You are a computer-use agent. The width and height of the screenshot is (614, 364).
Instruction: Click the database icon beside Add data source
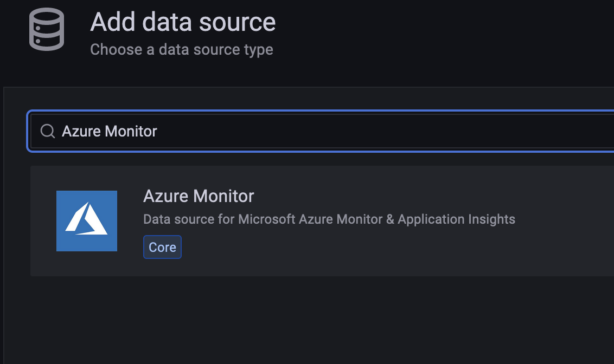(47, 29)
